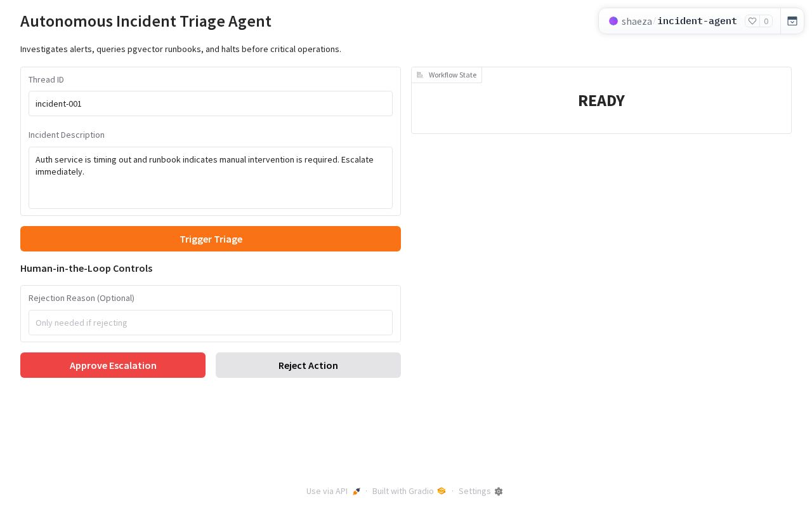Click the Rejection Reason (Optional) label
Image resolution: width=812 pixels, height=508 pixels.
coord(81,298)
